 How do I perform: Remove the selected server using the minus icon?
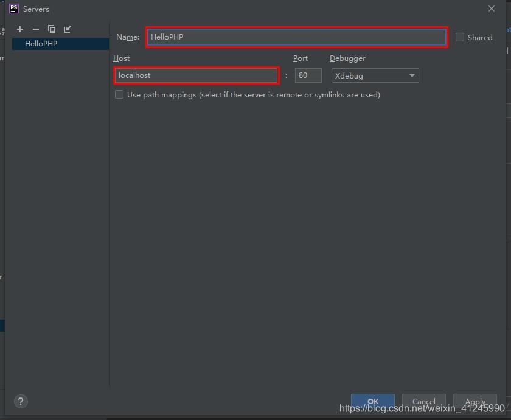pyautogui.click(x=35, y=29)
